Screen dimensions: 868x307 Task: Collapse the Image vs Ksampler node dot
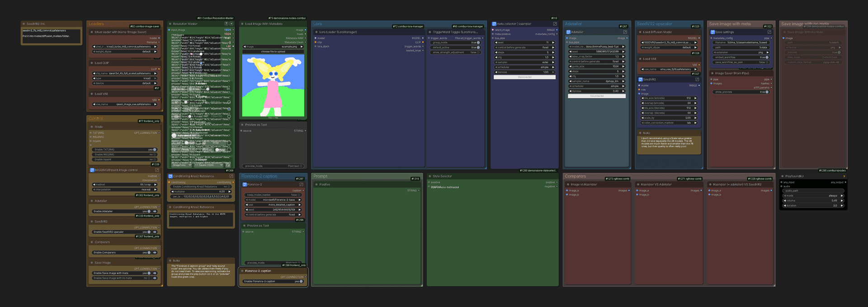(x=568, y=185)
